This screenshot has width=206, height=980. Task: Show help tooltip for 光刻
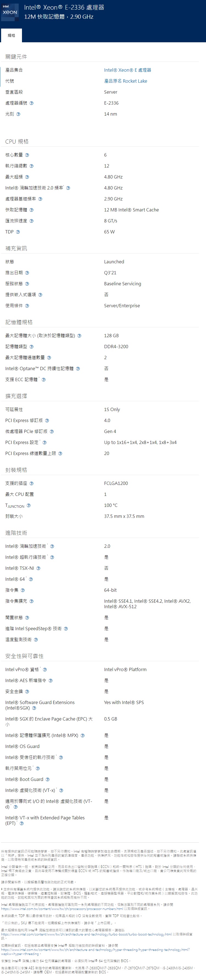18,114
